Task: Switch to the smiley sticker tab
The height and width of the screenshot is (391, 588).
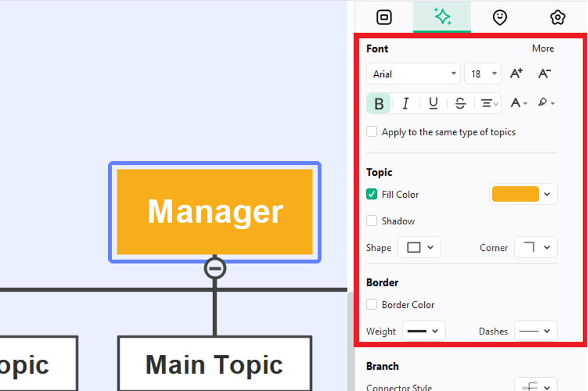Action: (500, 17)
